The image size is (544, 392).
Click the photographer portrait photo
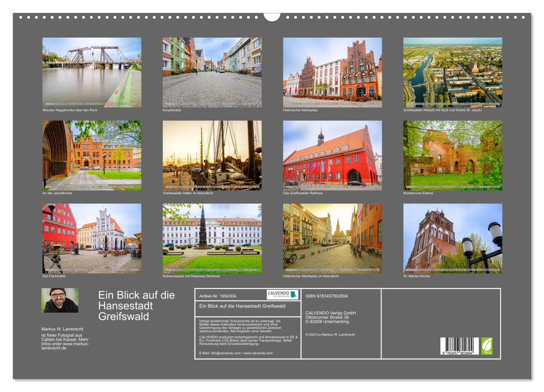[58, 300]
